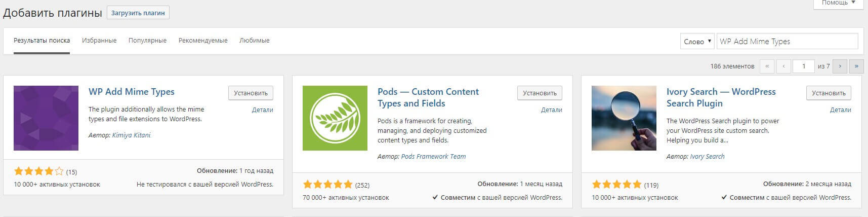Click the Загрузить плагин button
This screenshot has height=217, width=868.
[x=138, y=13]
